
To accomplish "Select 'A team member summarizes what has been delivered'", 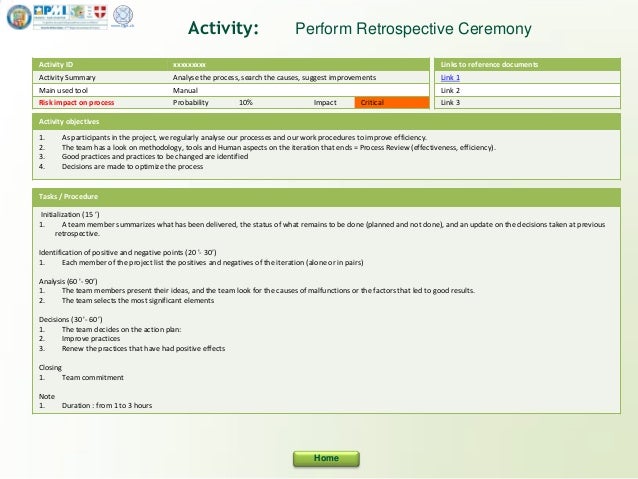I will [x=330, y=229].
